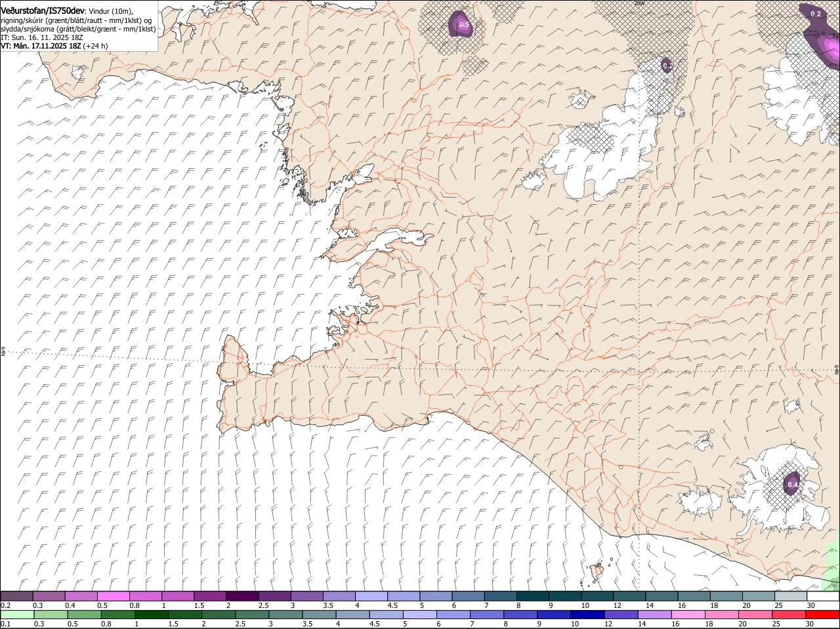Click the 0.5 snowfall contour label near the top
840x629 pixels.
pyautogui.click(x=463, y=26)
